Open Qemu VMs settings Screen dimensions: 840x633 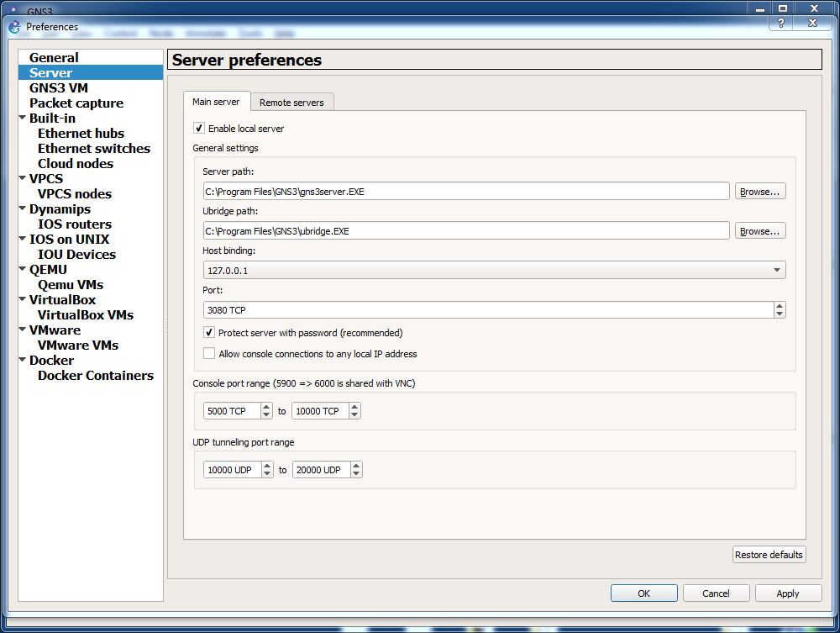pyautogui.click(x=71, y=285)
